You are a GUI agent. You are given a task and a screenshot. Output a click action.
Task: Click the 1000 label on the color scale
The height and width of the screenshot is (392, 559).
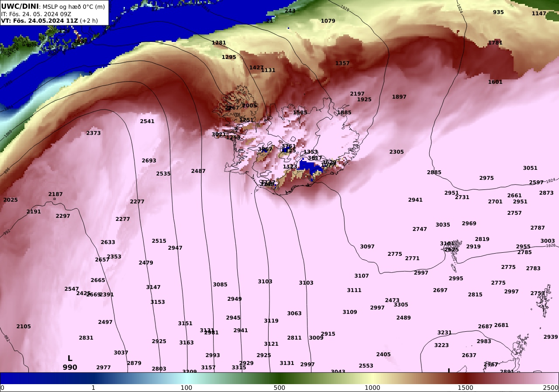click(x=373, y=388)
